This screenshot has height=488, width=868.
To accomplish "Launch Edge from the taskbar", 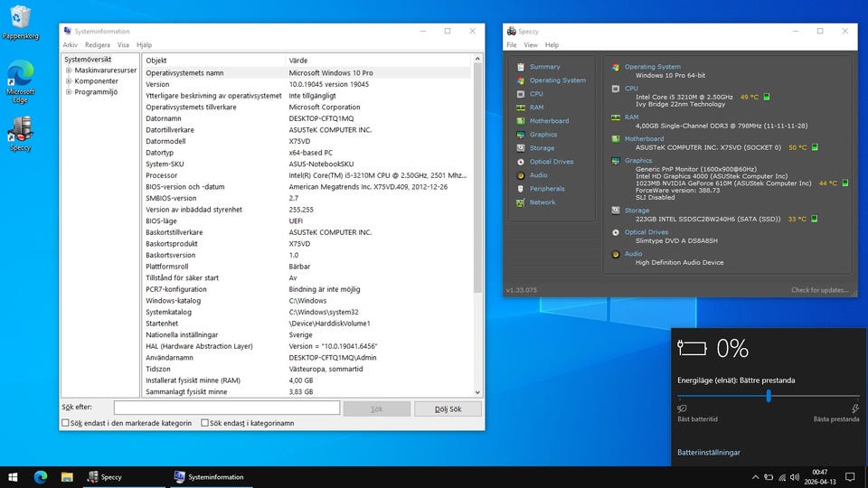I will [40, 477].
